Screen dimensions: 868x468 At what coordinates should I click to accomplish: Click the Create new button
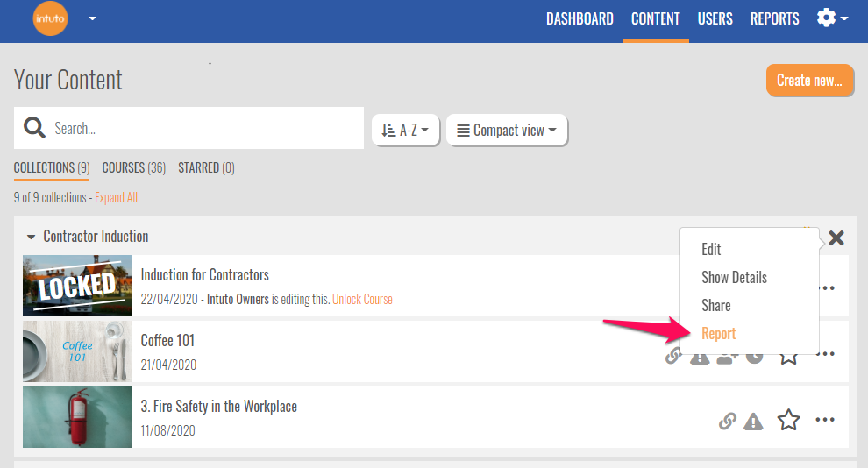click(x=809, y=81)
